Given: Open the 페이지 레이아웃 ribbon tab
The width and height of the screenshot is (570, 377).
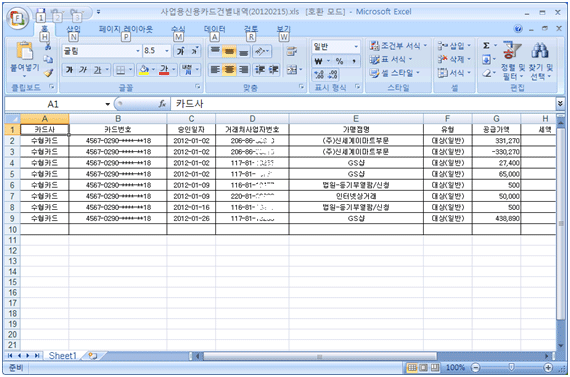Looking at the screenshot, I should (x=126, y=29).
